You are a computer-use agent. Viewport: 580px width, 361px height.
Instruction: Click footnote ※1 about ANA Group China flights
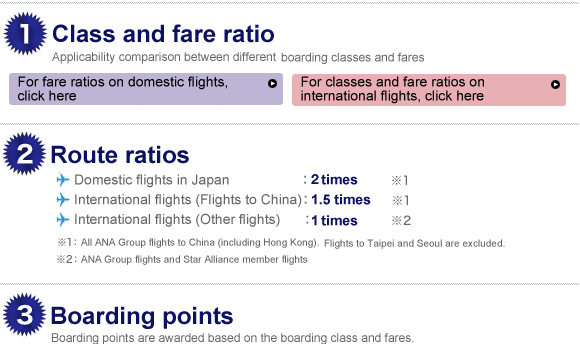coord(281,243)
